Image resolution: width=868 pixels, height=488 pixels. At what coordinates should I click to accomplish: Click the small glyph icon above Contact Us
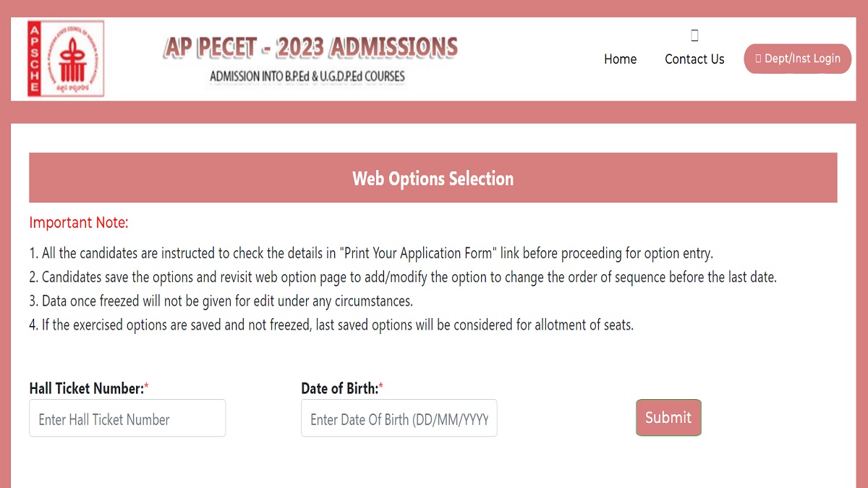pyautogui.click(x=694, y=35)
